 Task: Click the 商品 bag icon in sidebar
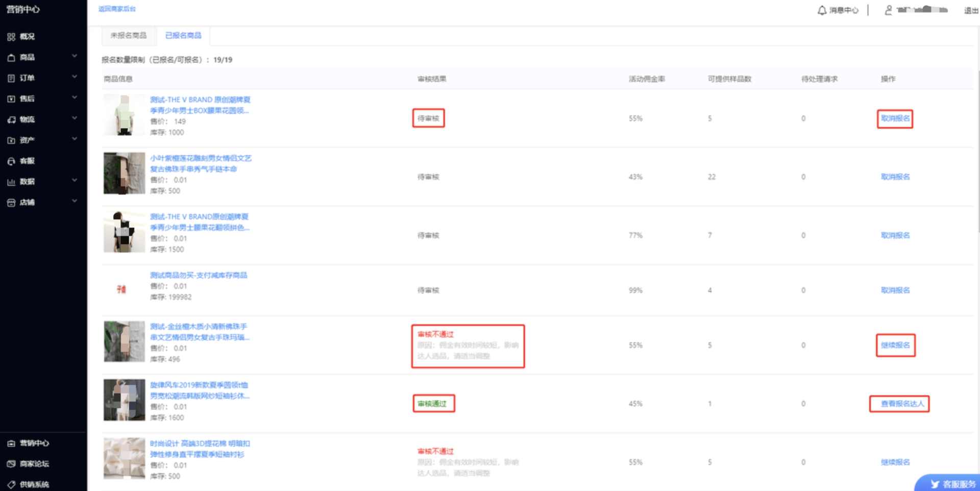coord(11,58)
